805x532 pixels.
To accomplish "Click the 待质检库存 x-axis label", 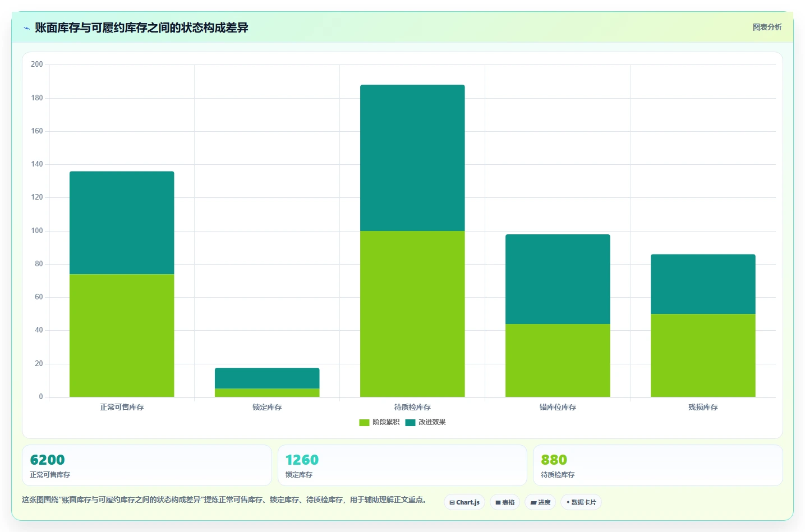I will (x=412, y=407).
